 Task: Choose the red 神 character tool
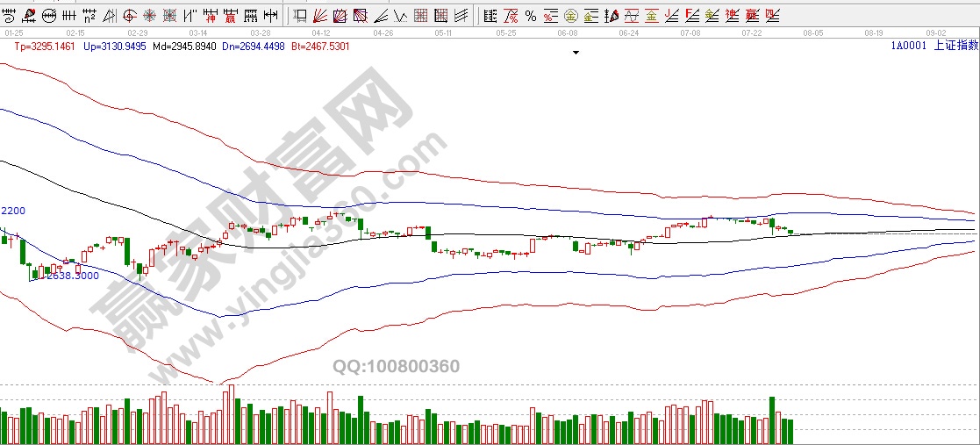click(210, 15)
